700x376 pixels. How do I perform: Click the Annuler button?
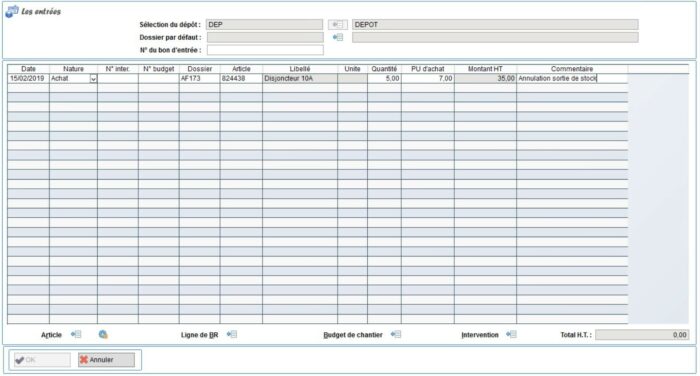click(x=106, y=360)
